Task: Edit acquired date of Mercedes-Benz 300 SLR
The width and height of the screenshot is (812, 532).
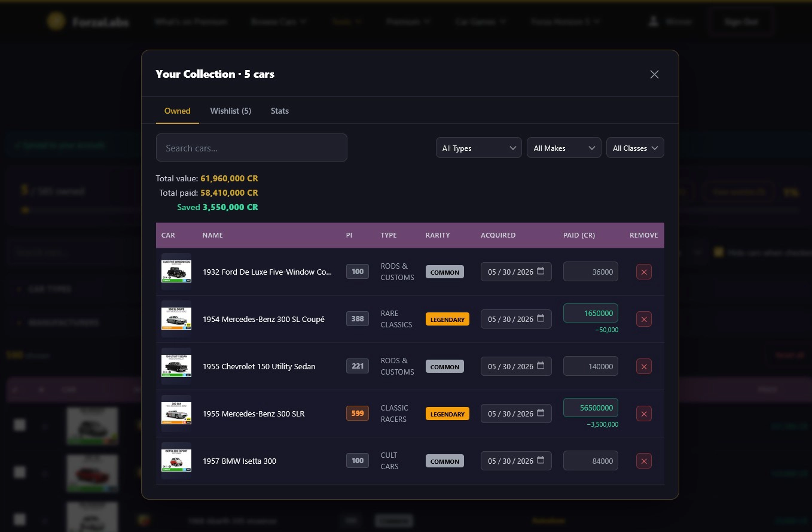Action: [516, 414]
